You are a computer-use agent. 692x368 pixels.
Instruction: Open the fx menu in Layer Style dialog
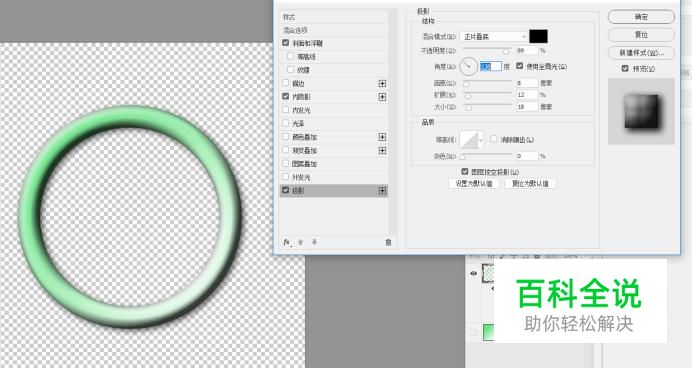tap(286, 242)
